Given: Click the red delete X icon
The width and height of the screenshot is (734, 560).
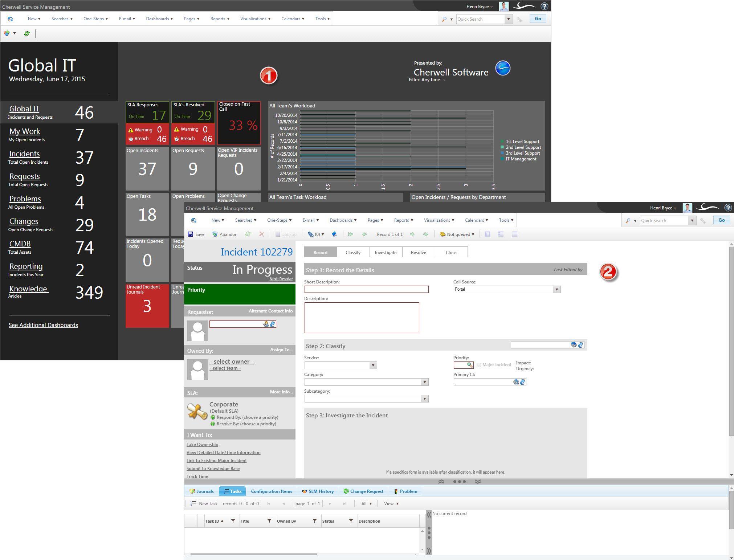Looking at the screenshot, I should click(261, 234).
